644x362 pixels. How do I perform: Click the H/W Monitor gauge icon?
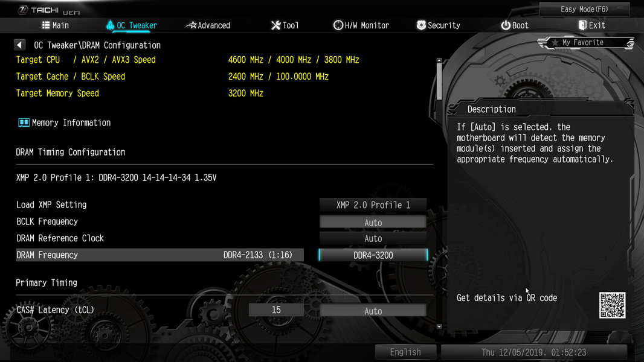338,25
